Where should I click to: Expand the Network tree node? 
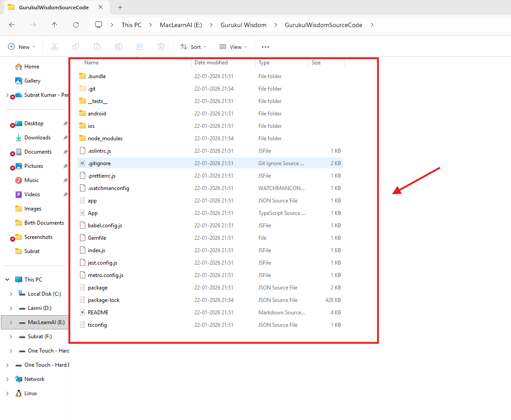(x=7, y=379)
